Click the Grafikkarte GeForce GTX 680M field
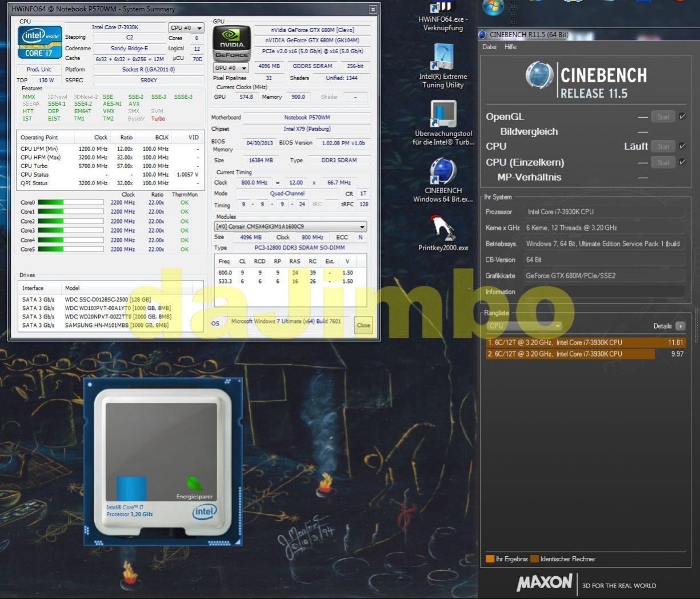 [604, 275]
